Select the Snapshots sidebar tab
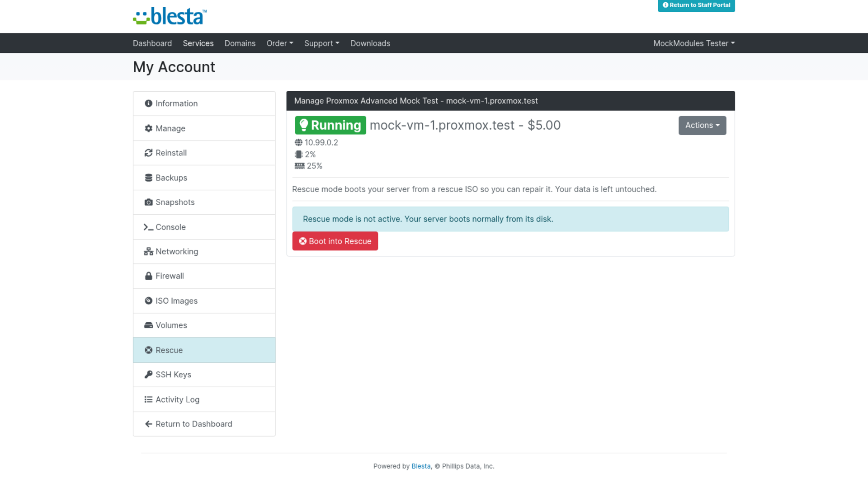868x488 pixels. 204,202
